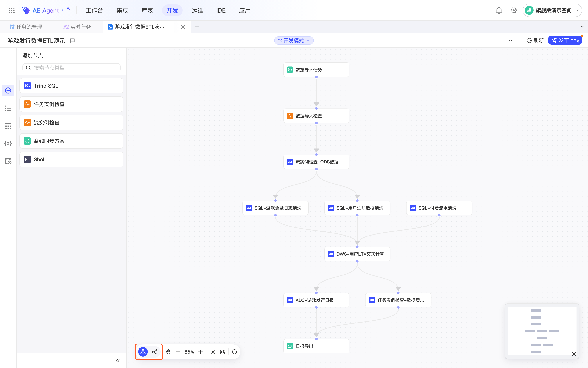588x368 pixels.
Task: Zoom out with the minus button
Action: point(178,352)
